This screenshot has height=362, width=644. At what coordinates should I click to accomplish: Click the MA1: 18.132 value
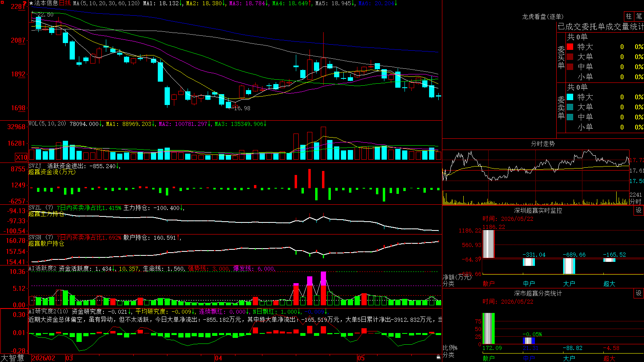tap(162, 3)
